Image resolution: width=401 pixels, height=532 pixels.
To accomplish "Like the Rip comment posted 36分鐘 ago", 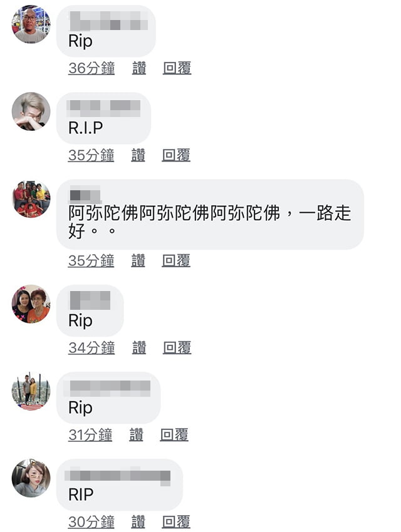I will (139, 68).
